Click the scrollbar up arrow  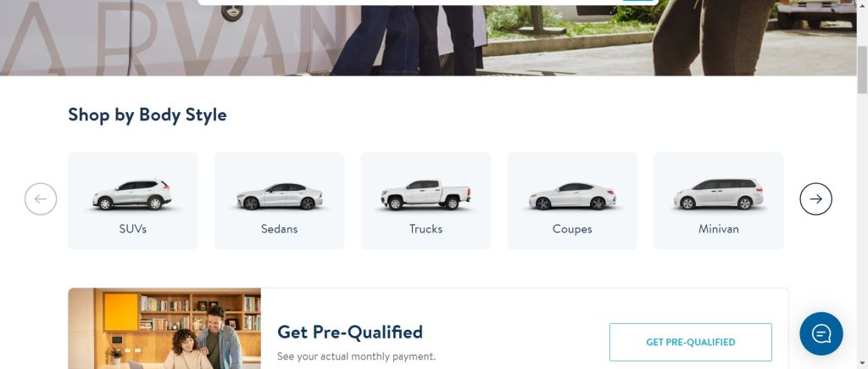862,4
